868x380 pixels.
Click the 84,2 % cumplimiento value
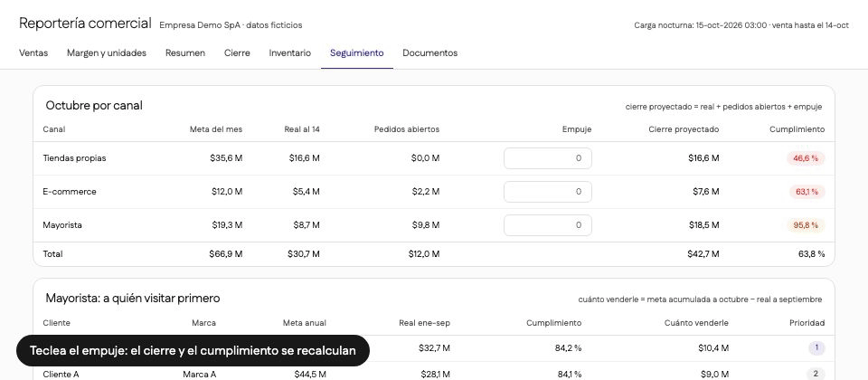coord(568,348)
